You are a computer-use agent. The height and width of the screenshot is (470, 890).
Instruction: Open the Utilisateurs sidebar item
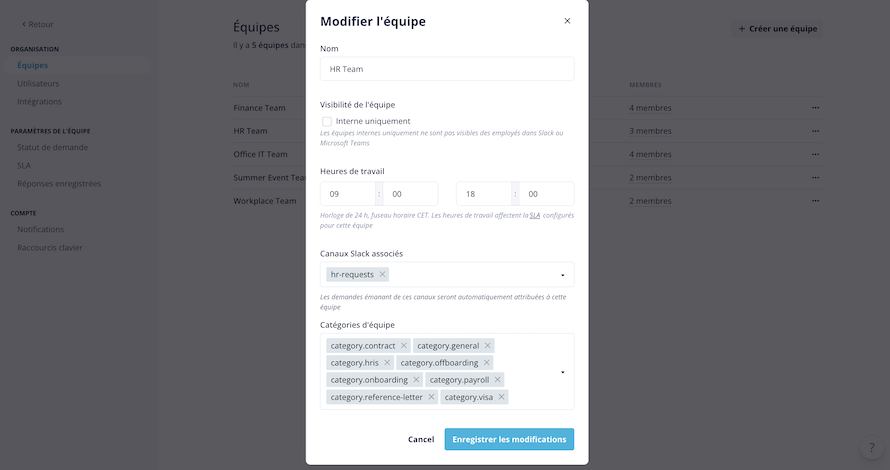click(38, 83)
